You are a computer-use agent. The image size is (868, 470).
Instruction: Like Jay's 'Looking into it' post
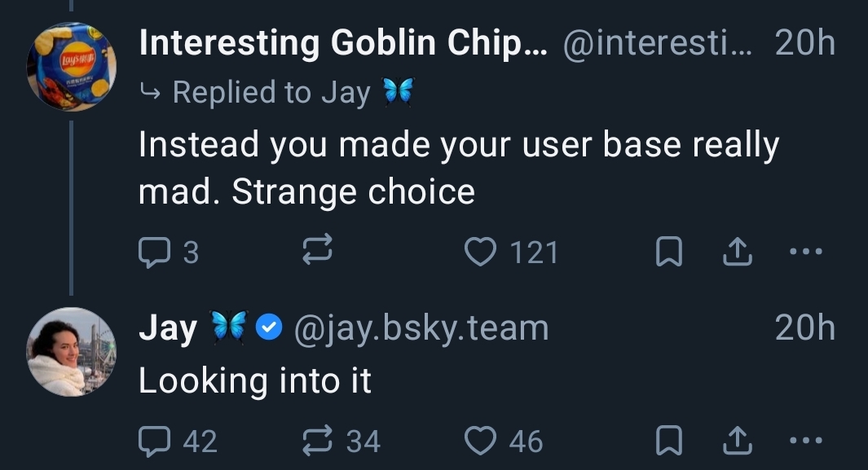coord(481,441)
